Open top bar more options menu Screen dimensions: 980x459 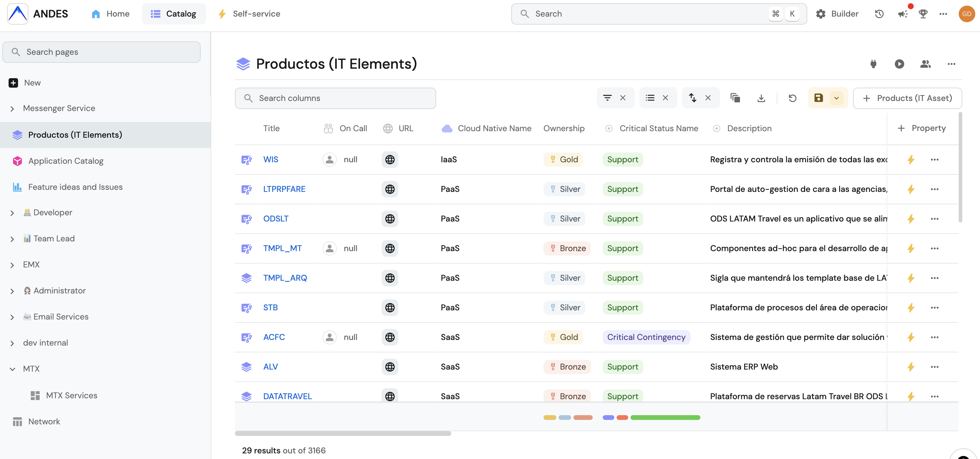coord(943,14)
